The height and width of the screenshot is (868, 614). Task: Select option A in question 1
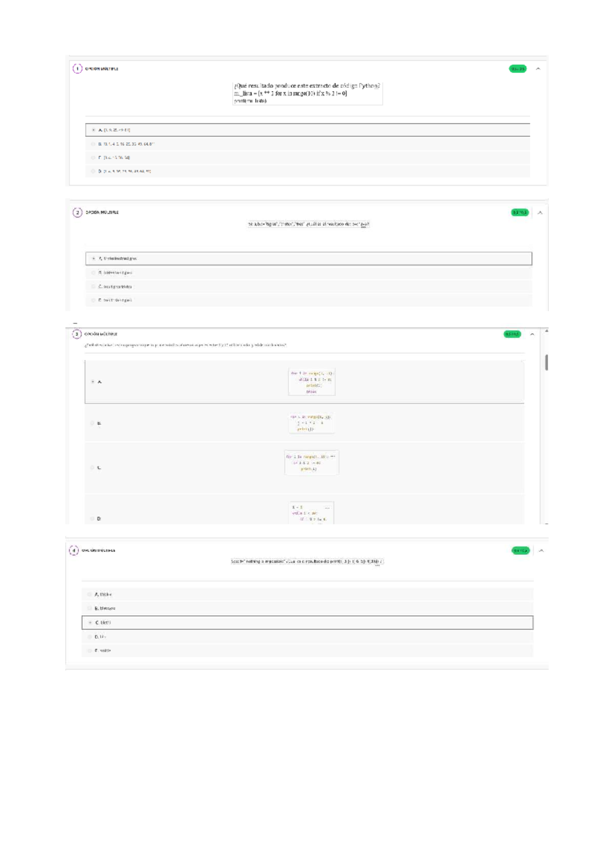tap(308, 130)
